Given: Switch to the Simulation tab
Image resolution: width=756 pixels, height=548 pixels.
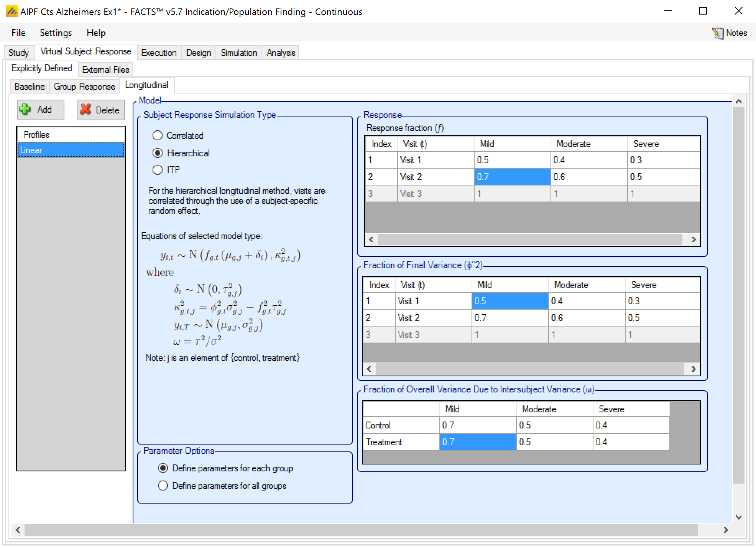Looking at the screenshot, I should point(238,53).
